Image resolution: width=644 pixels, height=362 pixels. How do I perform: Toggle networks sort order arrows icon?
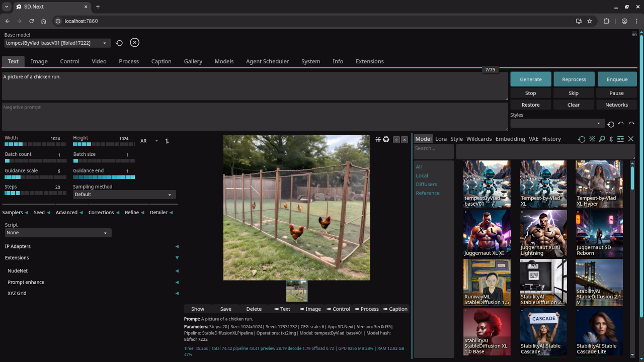(611, 139)
